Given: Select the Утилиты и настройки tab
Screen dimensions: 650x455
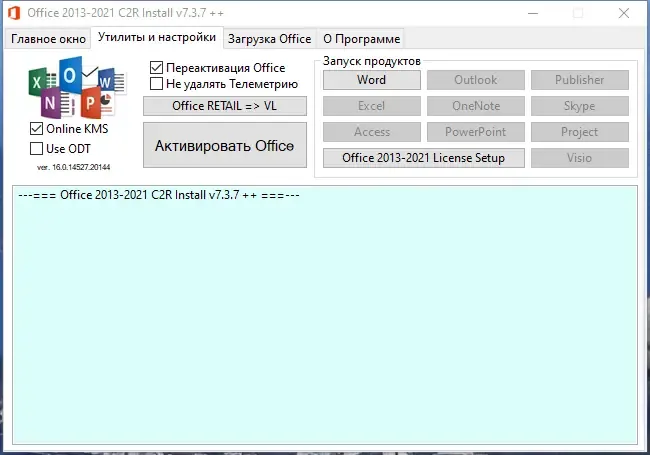Looking at the screenshot, I should 157,37.
